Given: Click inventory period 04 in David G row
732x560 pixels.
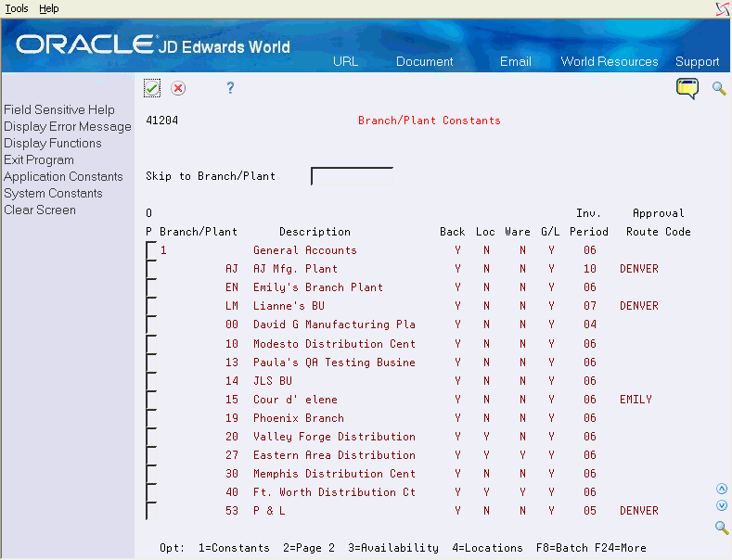Looking at the screenshot, I should pyautogui.click(x=590, y=325).
